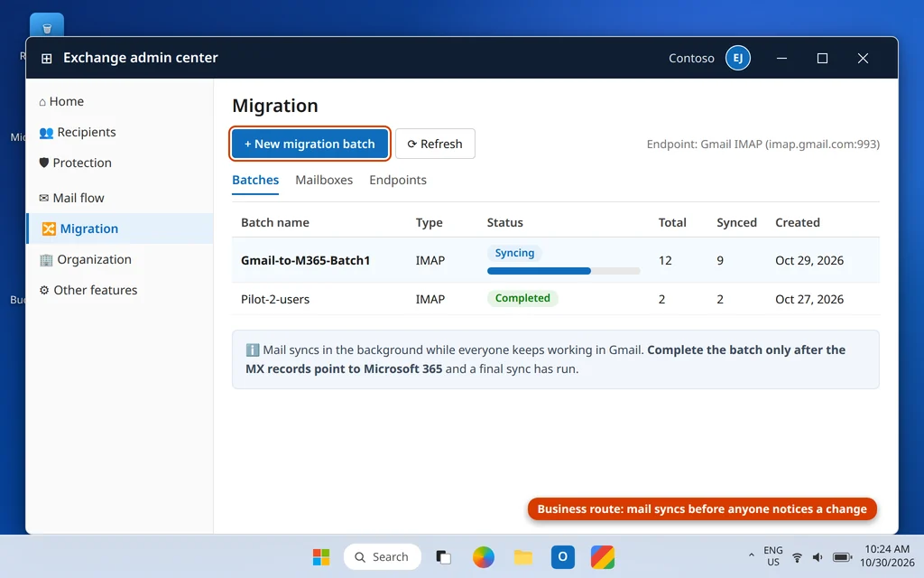Open the multicolor square app in taskbar
924x578 pixels.
[603, 556]
